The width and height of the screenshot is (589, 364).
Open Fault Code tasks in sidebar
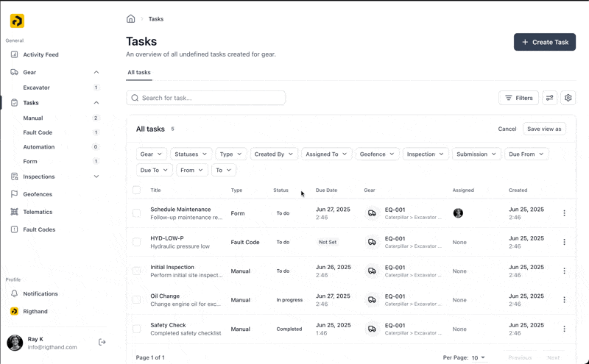pyautogui.click(x=38, y=132)
